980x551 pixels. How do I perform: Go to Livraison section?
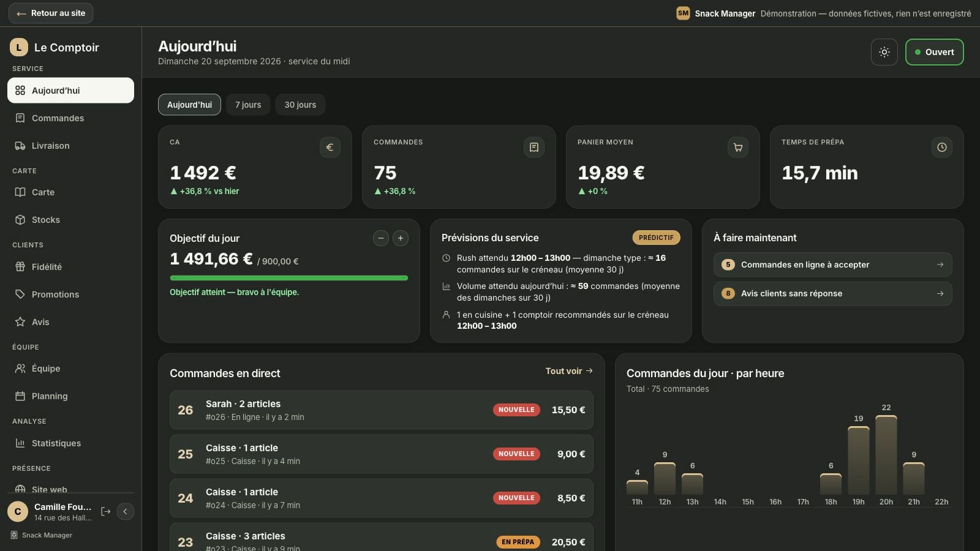pyautogui.click(x=70, y=146)
